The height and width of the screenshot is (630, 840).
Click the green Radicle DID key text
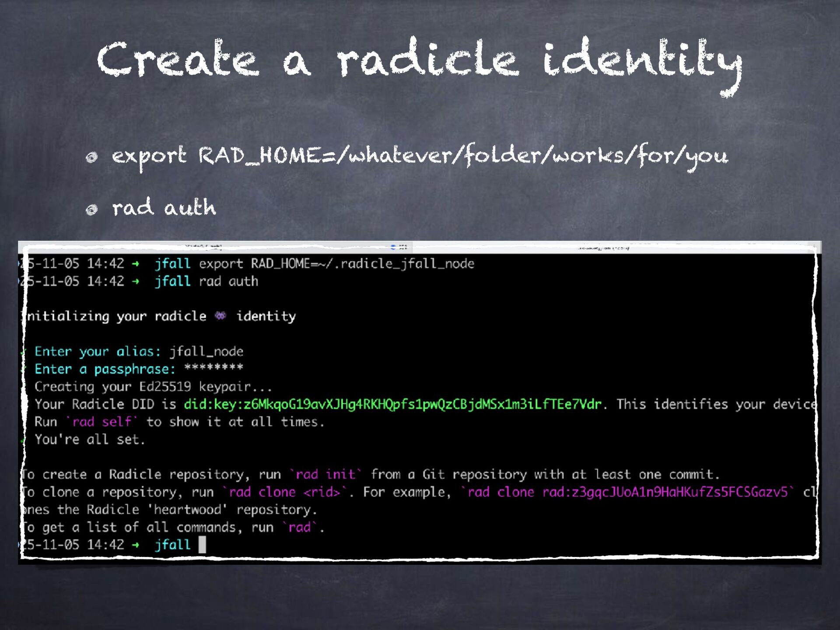click(x=392, y=404)
